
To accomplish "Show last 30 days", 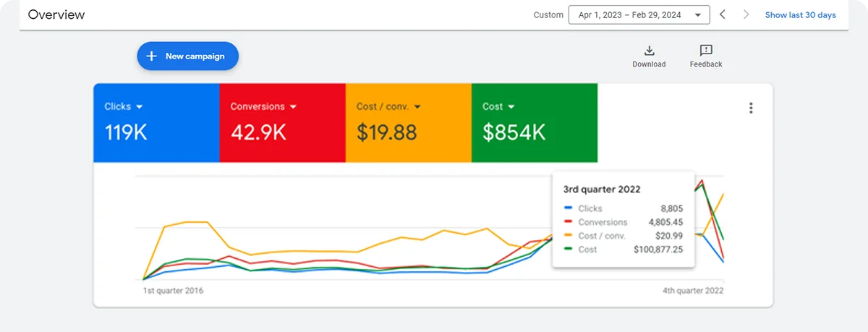I will point(800,15).
